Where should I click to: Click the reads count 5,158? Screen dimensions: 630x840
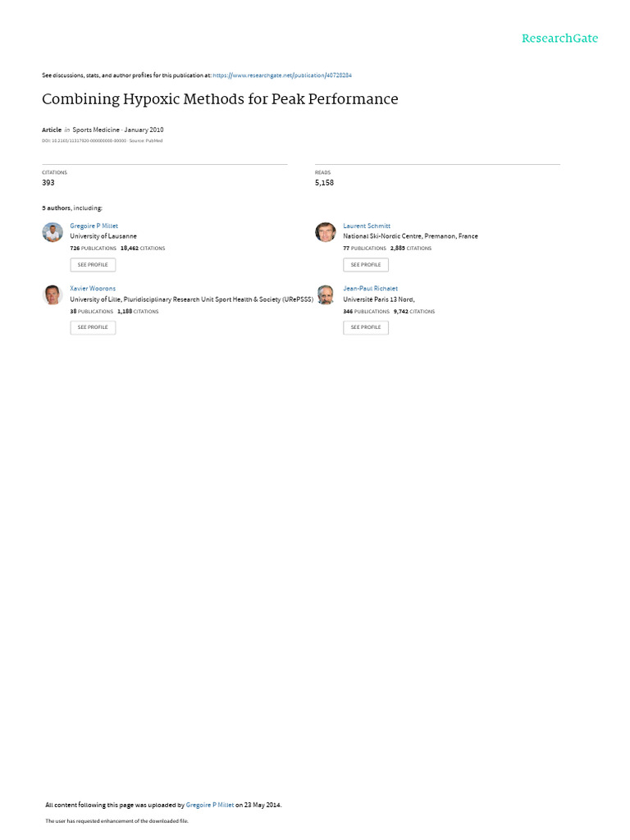coord(324,183)
